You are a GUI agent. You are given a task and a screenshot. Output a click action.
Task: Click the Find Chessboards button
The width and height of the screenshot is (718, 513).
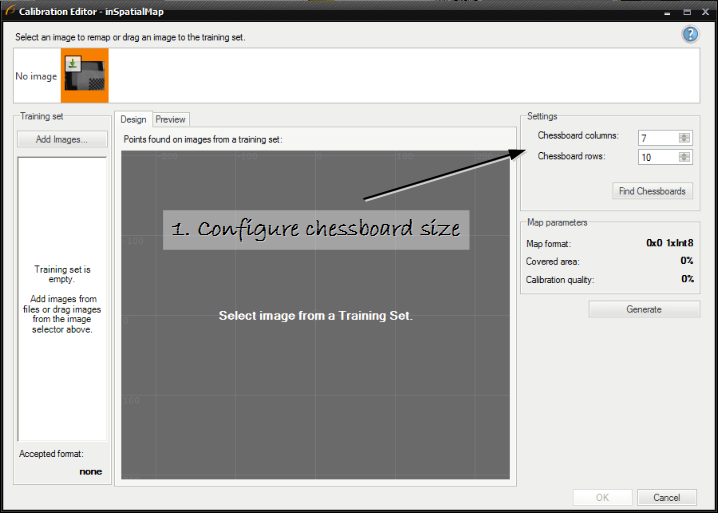[652, 191]
